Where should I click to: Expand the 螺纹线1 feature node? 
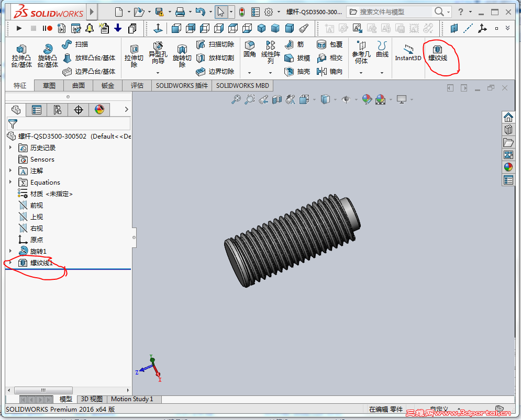(x=10, y=262)
